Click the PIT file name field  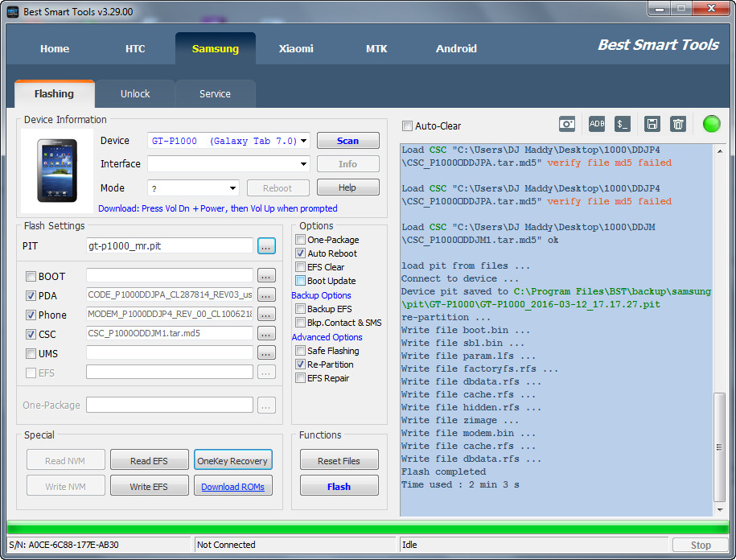tap(170, 246)
